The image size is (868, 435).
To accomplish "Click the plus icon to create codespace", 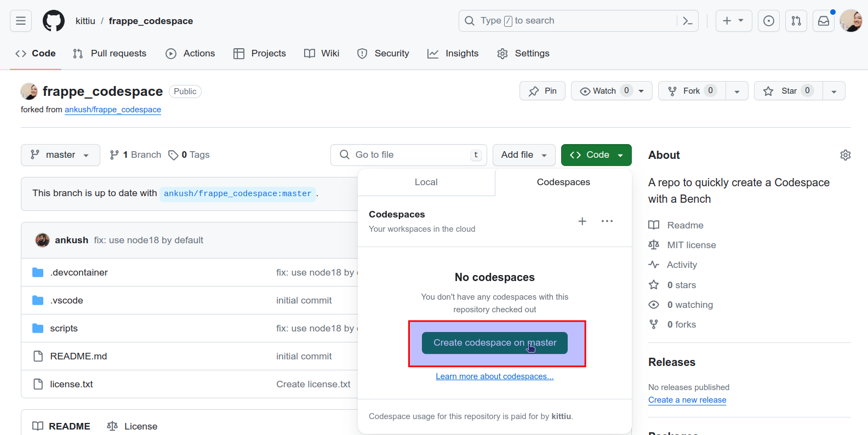I will tap(582, 221).
